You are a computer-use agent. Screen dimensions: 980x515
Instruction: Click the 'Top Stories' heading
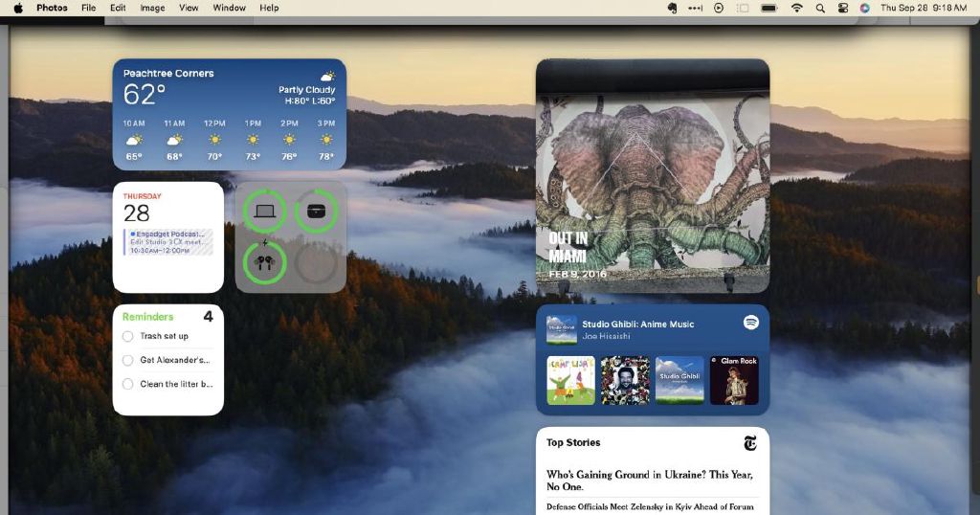573,442
